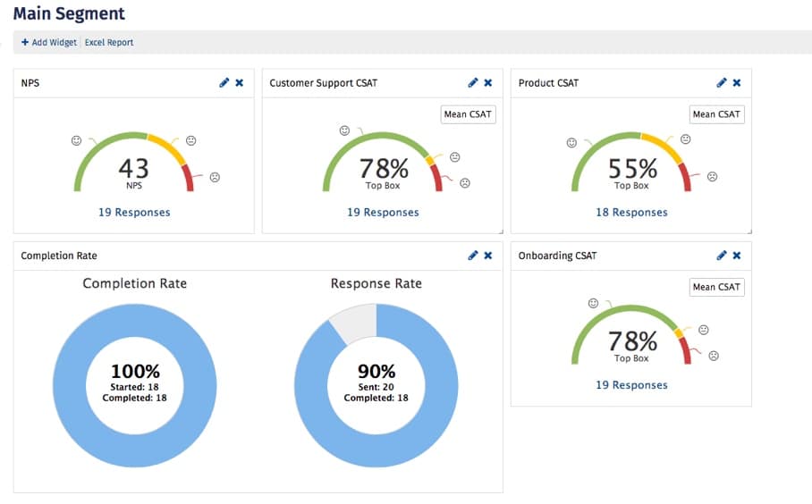
Task: Click the red section of NPS gauge
Action: 189,179
